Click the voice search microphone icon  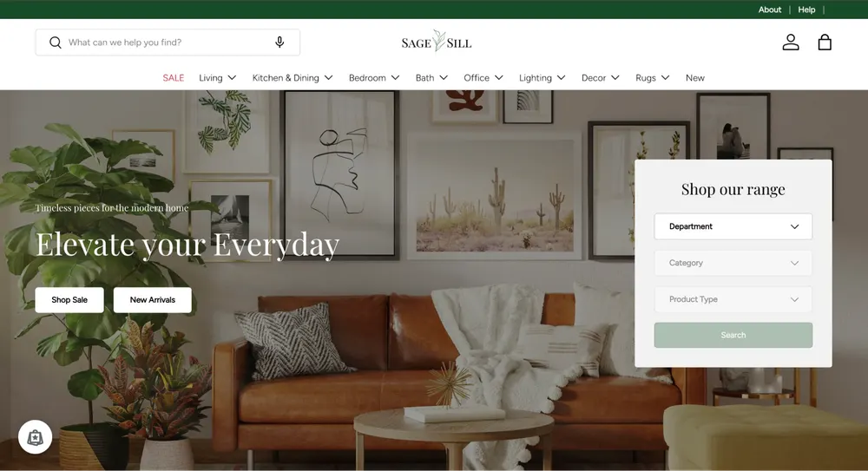(279, 42)
